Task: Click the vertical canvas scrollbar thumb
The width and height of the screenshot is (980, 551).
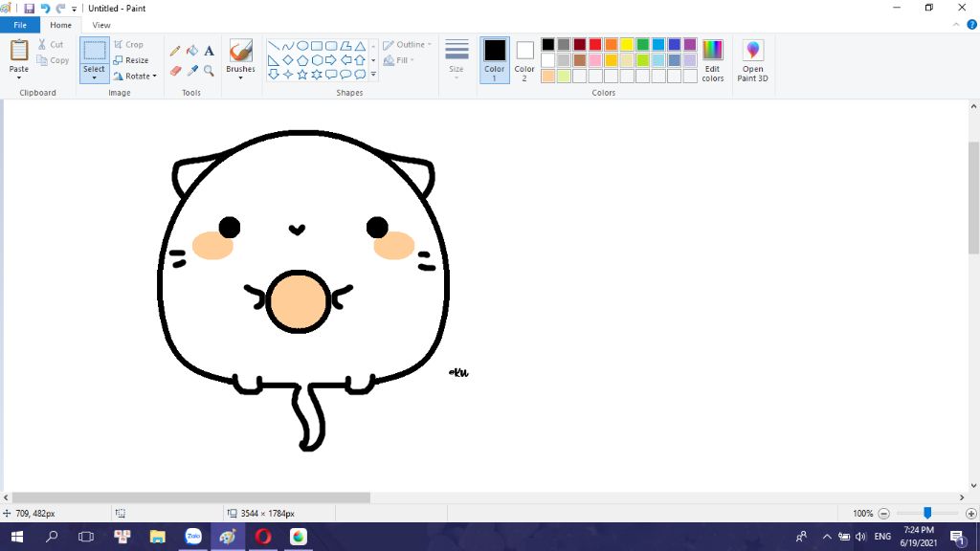Action: [973, 197]
